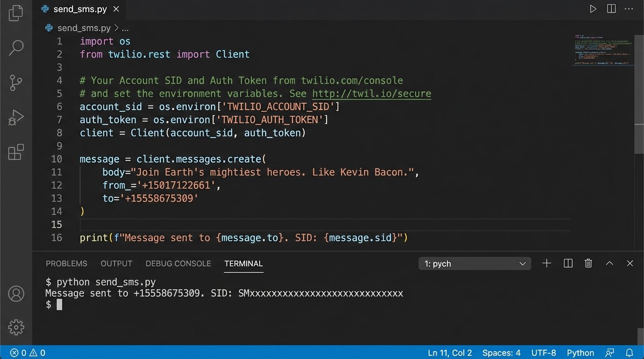
Task: Toggle maximized panel size with up chevron
Action: coord(609,264)
